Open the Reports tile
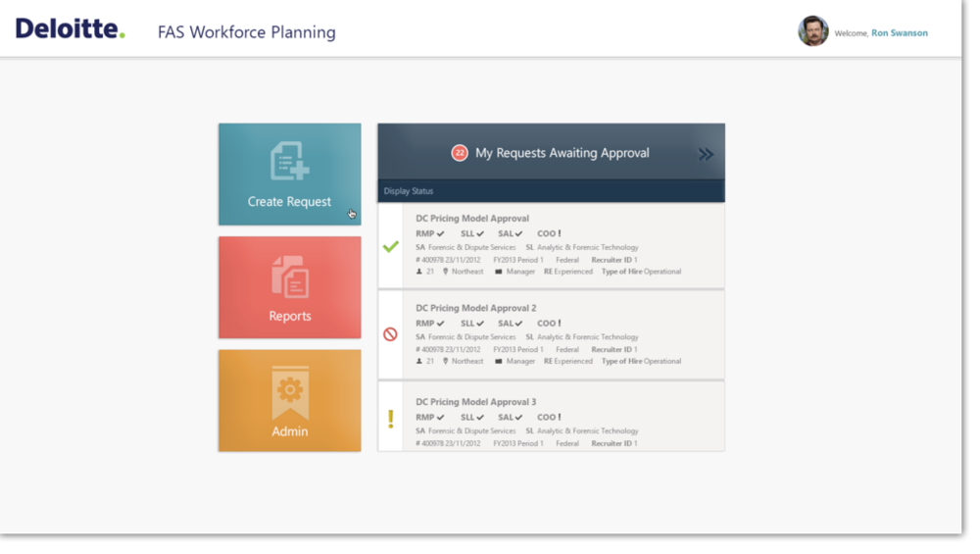 point(289,287)
